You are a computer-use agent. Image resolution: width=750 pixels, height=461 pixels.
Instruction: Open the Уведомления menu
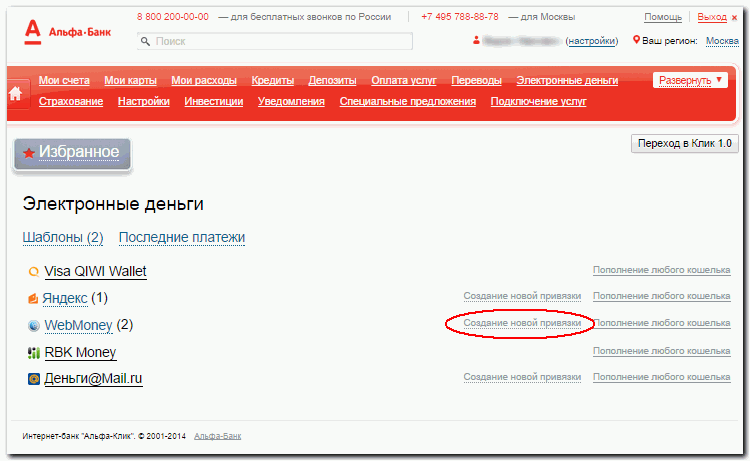291,101
